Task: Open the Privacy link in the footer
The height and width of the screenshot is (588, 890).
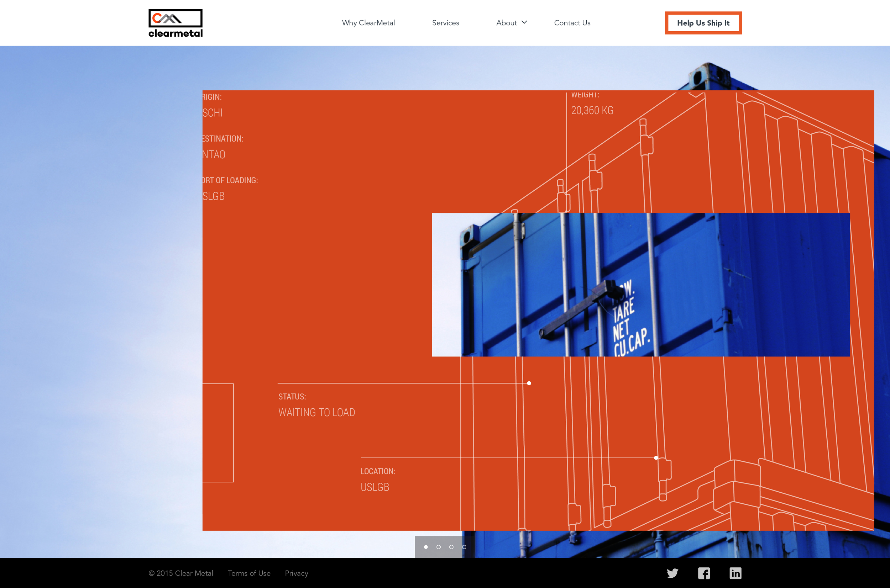Action: [297, 573]
